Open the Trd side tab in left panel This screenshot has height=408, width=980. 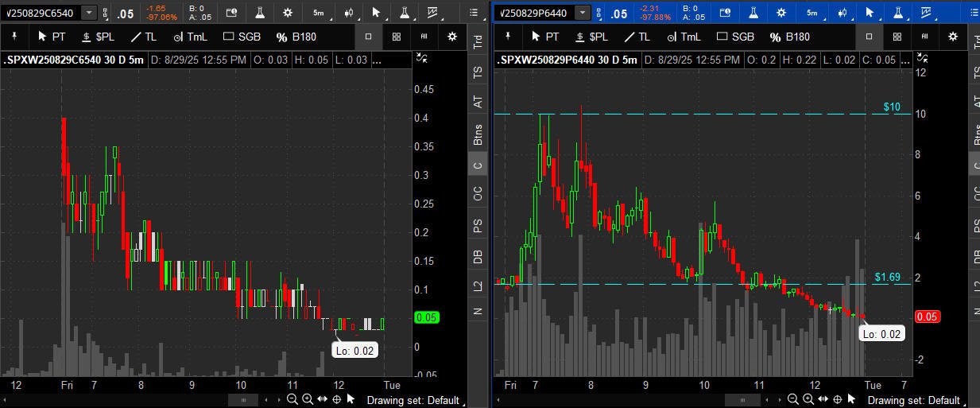pos(478,42)
